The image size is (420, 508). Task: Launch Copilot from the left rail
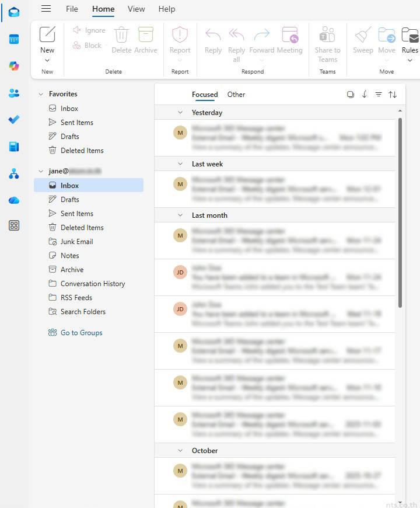click(14, 66)
